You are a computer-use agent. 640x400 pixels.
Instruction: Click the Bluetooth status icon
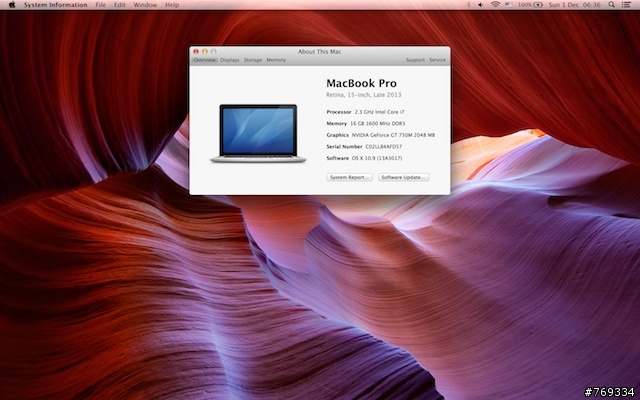(469, 5)
